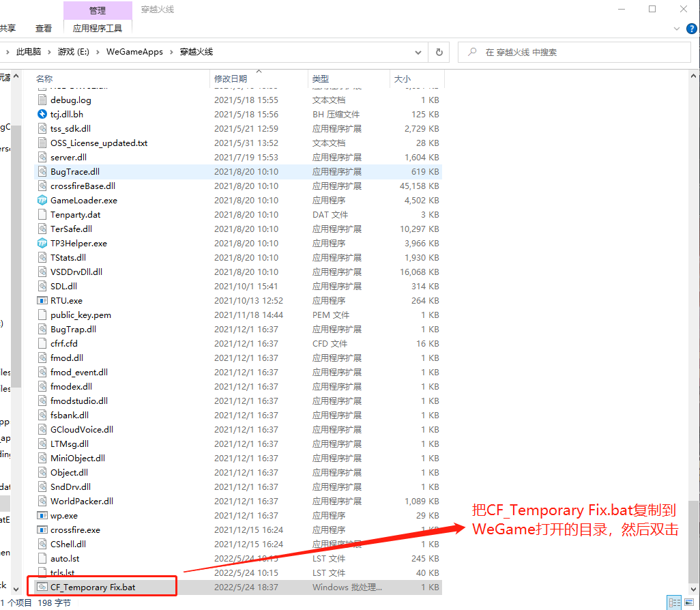Open the 应用程序工具 ribbon tab
This screenshot has height=610, width=700.
pyautogui.click(x=98, y=29)
